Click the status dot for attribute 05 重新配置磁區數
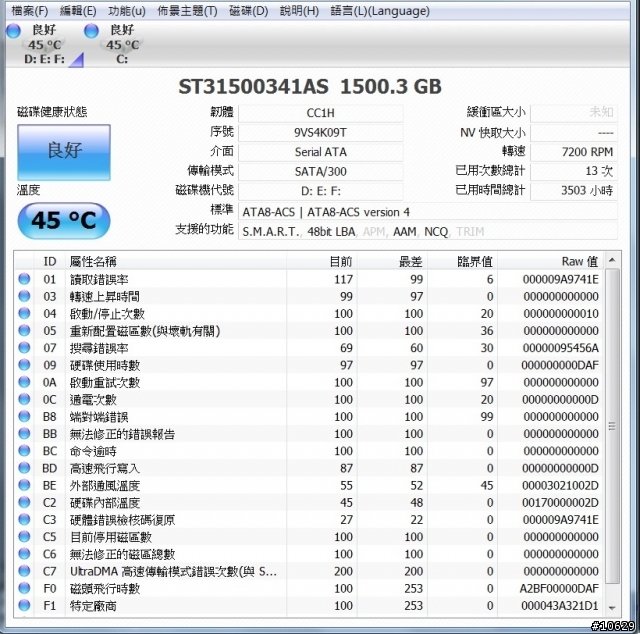Viewport: 640px width, 634px height. [24, 330]
